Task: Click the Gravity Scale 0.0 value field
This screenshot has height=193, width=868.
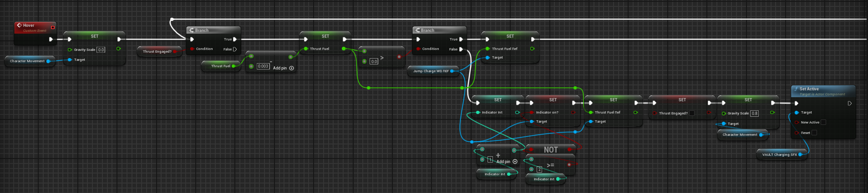Action: pos(101,50)
